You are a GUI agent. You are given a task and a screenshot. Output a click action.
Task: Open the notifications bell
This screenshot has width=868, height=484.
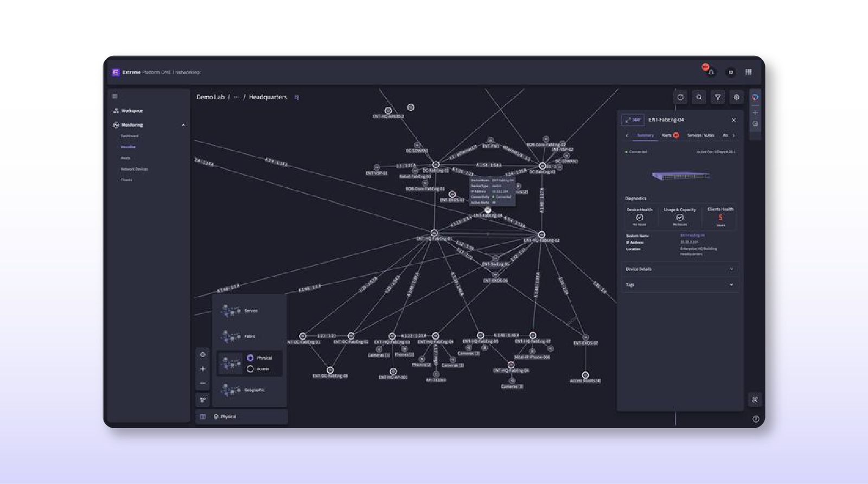(x=711, y=72)
